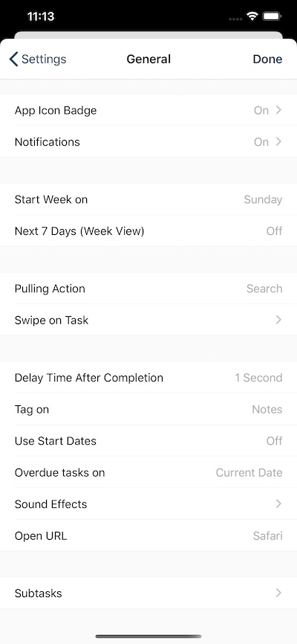
Task: Open Sound Effects chevron
Action: (278, 504)
